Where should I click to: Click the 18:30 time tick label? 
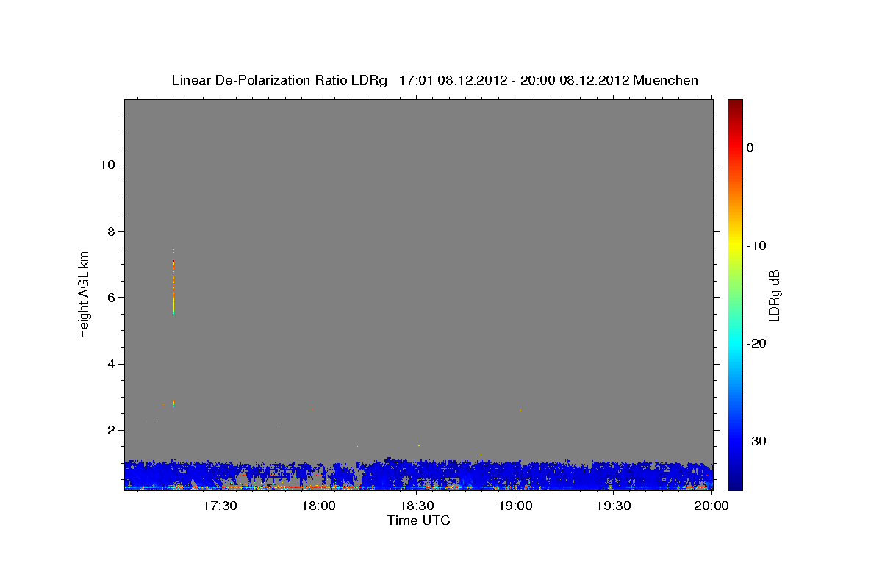[417, 506]
